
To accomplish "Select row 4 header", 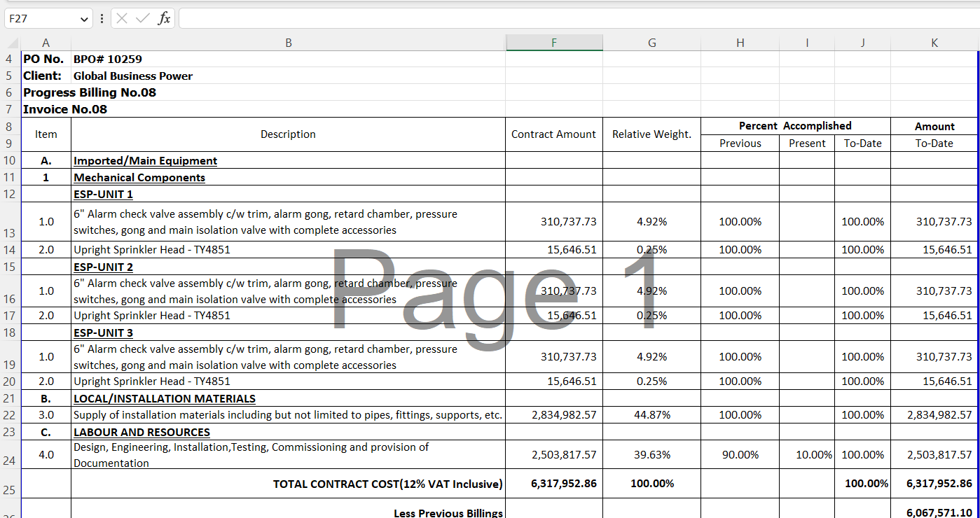I will [x=11, y=59].
